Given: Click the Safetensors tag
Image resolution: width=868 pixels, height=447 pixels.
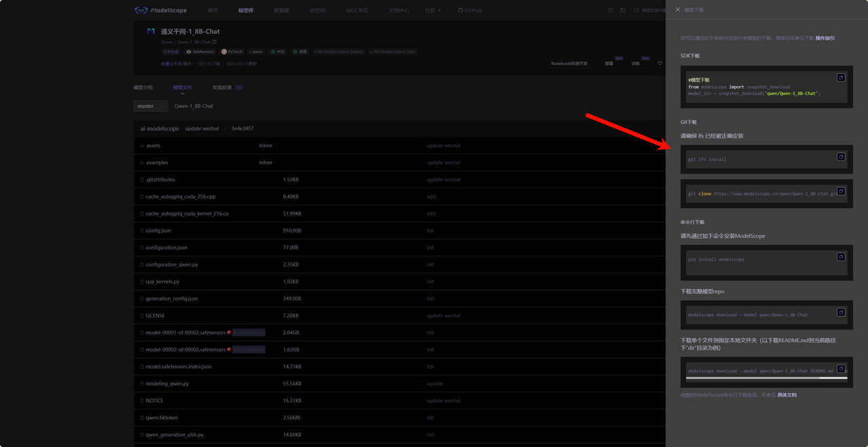Looking at the screenshot, I should pyautogui.click(x=199, y=52).
